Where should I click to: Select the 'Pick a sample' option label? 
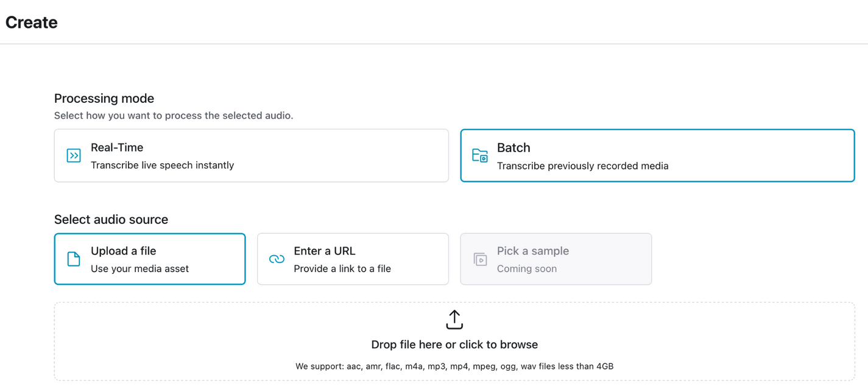(533, 251)
